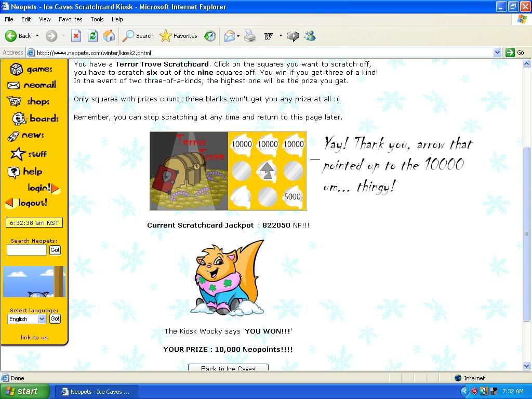
Task: Click the greyed Forward arrow button
Action: [51, 36]
